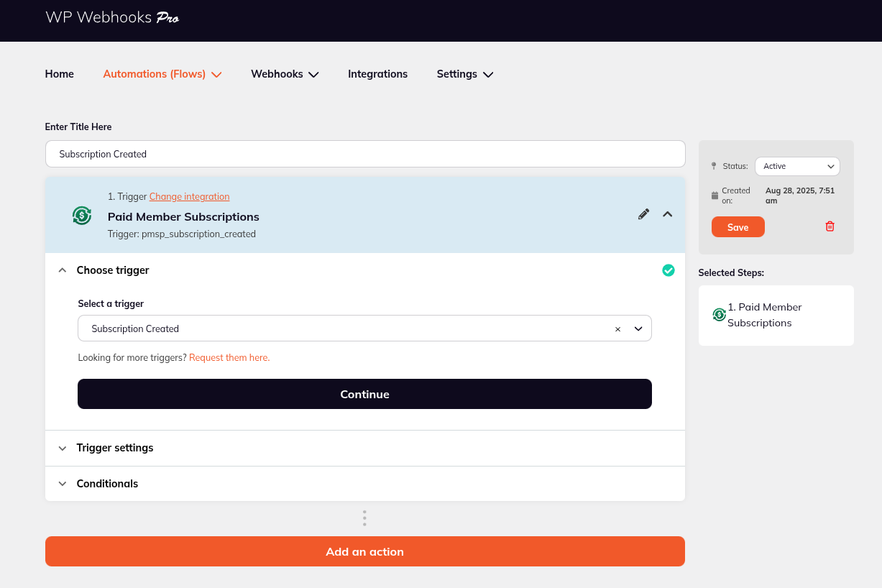Click the red trash delete icon
The image size is (882, 588).
(830, 226)
